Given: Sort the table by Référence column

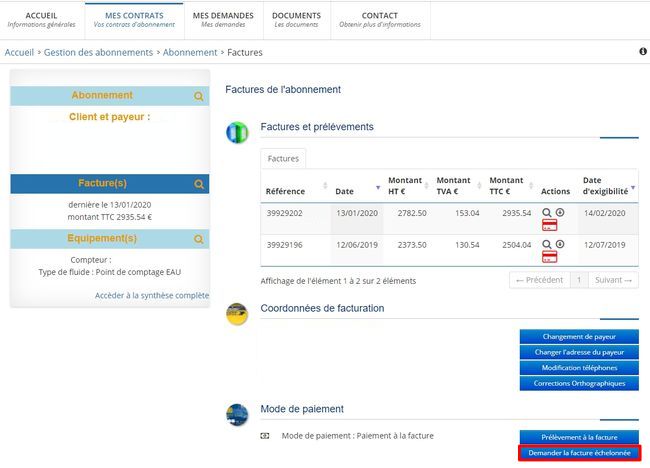Looking at the screenshot, I should pos(292,190).
